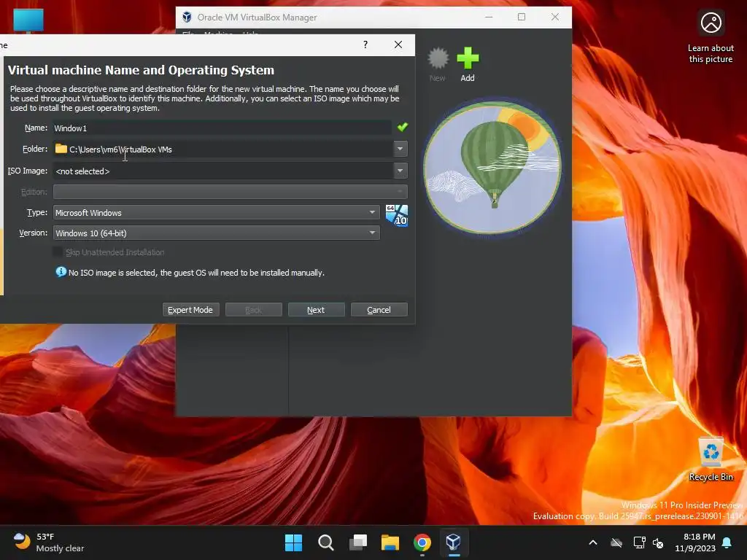This screenshot has height=560, width=747.
Task: Click the green checkmark beside Name field
Action: pos(403,127)
